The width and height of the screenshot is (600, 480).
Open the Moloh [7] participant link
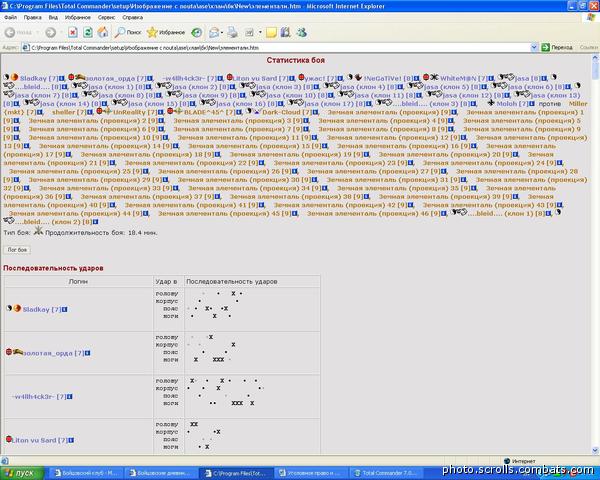pyautogui.click(x=512, y=104)
